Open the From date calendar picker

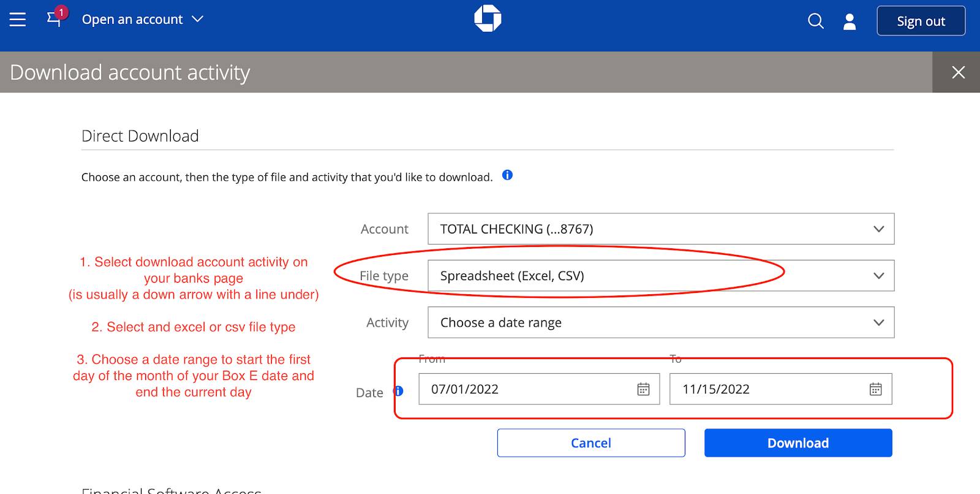[x=643, y=389]
